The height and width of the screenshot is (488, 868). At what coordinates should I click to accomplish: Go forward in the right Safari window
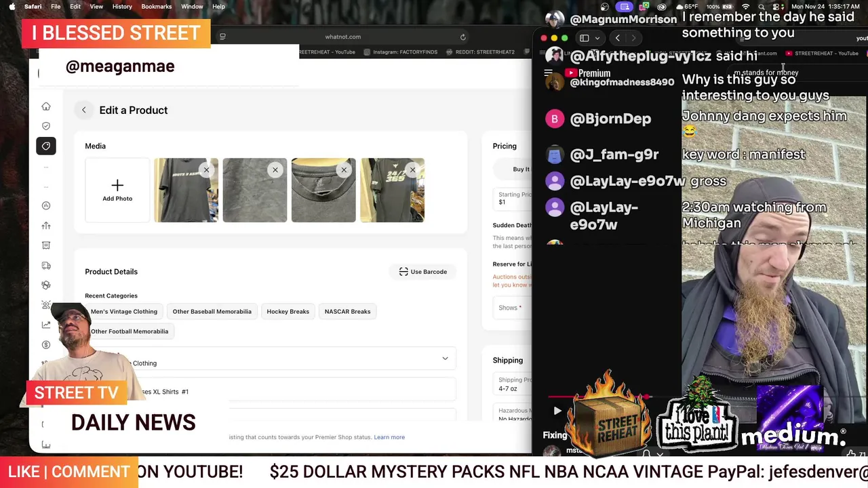(x=633, y=38)
